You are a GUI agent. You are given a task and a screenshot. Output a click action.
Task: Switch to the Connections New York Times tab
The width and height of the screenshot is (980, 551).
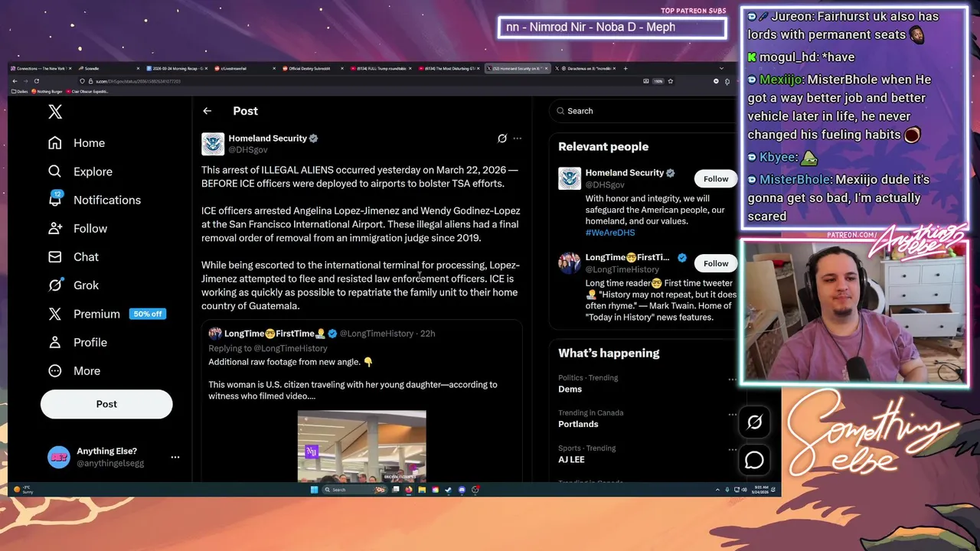(x=40, y=68)
